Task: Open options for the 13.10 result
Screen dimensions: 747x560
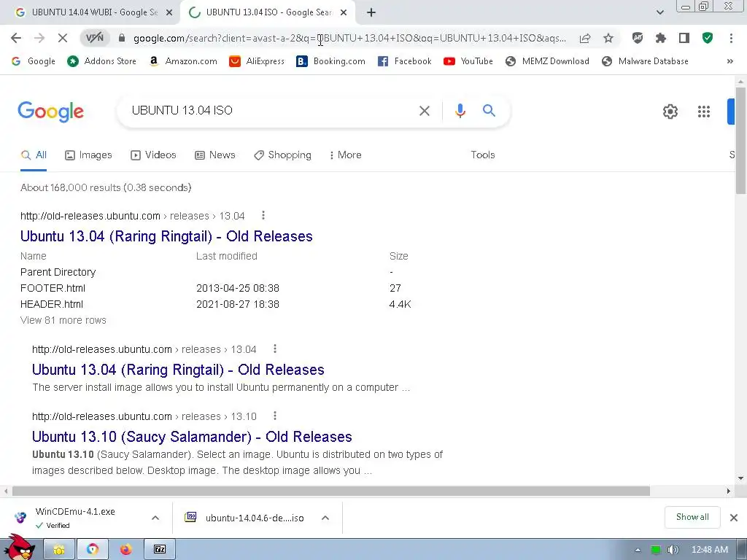Action: point(275,416)
